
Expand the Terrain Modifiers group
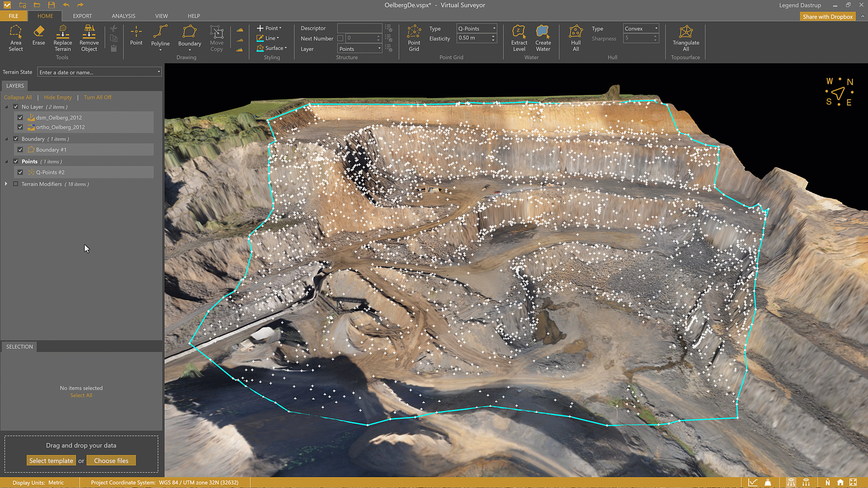coord(6,184)
